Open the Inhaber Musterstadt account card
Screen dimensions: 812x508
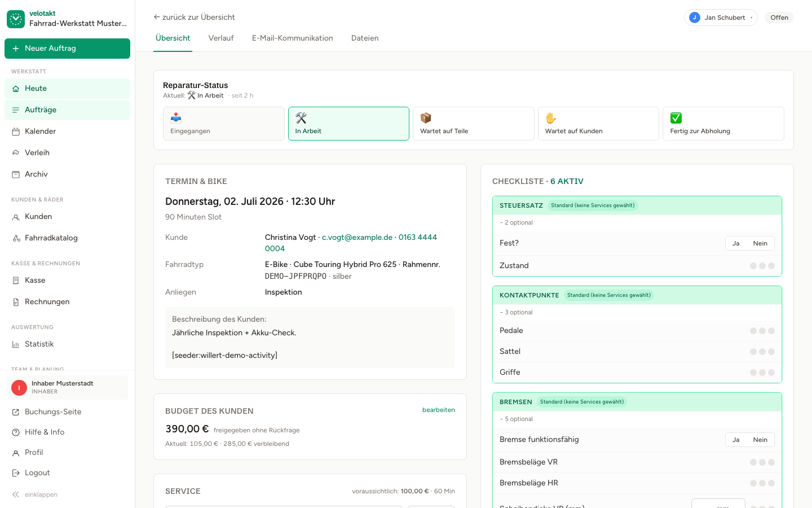point(67,387)
